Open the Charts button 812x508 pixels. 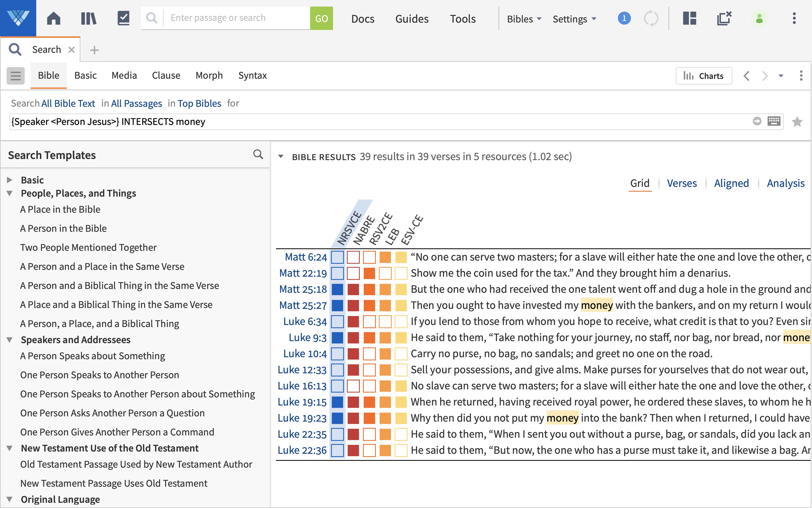[x=704, y=76]
